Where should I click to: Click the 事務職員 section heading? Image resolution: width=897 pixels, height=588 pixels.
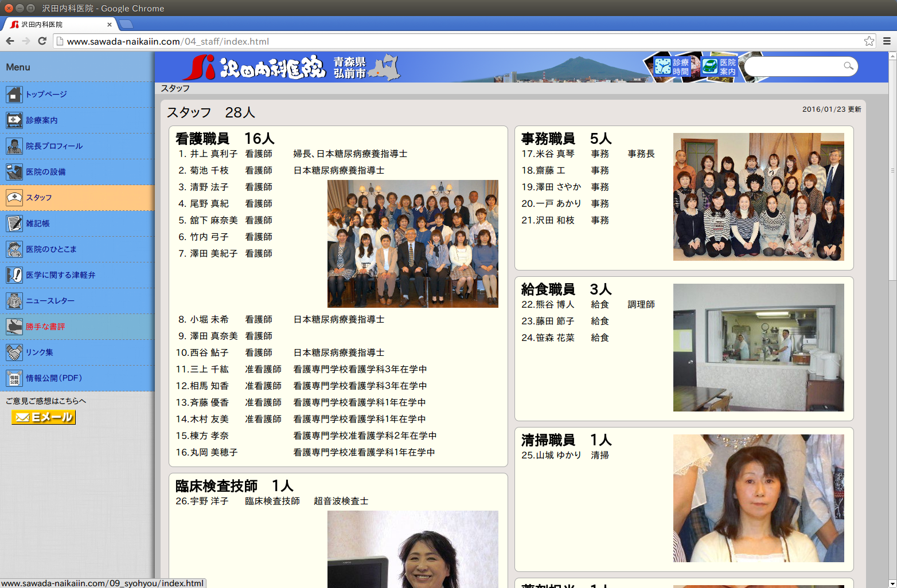click(567, 139)
